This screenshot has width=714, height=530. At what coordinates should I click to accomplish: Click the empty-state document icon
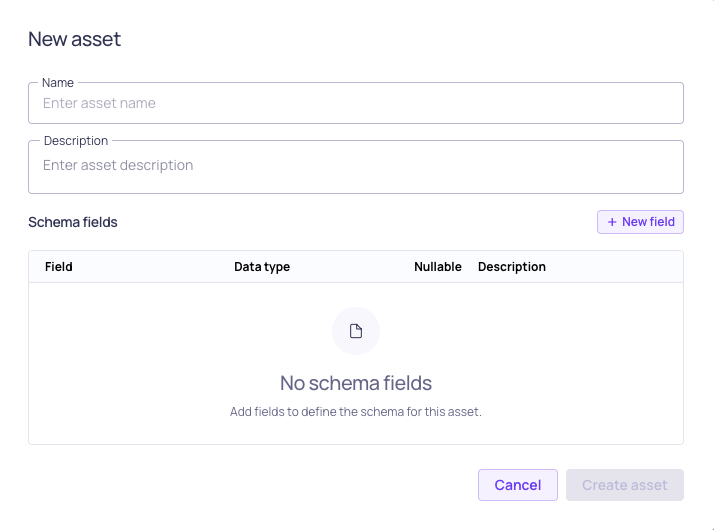pyautogui.click(x=356, y=331)
